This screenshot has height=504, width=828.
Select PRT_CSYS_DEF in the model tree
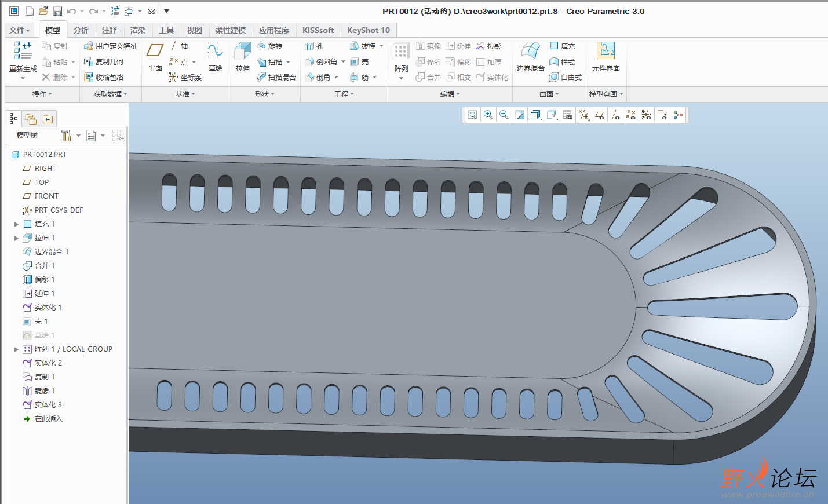pos(53,210)
